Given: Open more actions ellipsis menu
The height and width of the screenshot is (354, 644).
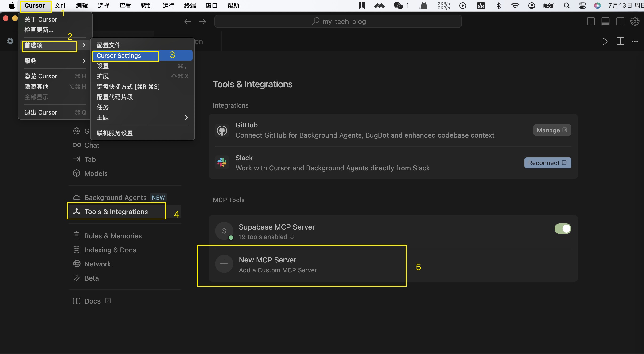Looking at the screenshot, I should point(635,41).
